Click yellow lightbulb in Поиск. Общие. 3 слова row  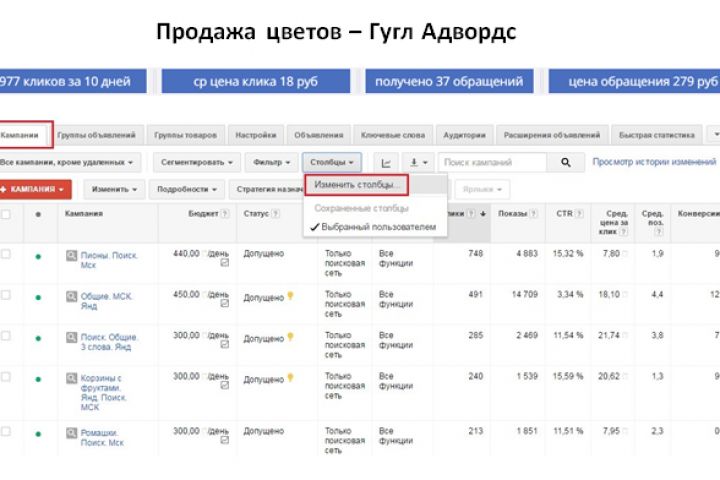point(290,337)
